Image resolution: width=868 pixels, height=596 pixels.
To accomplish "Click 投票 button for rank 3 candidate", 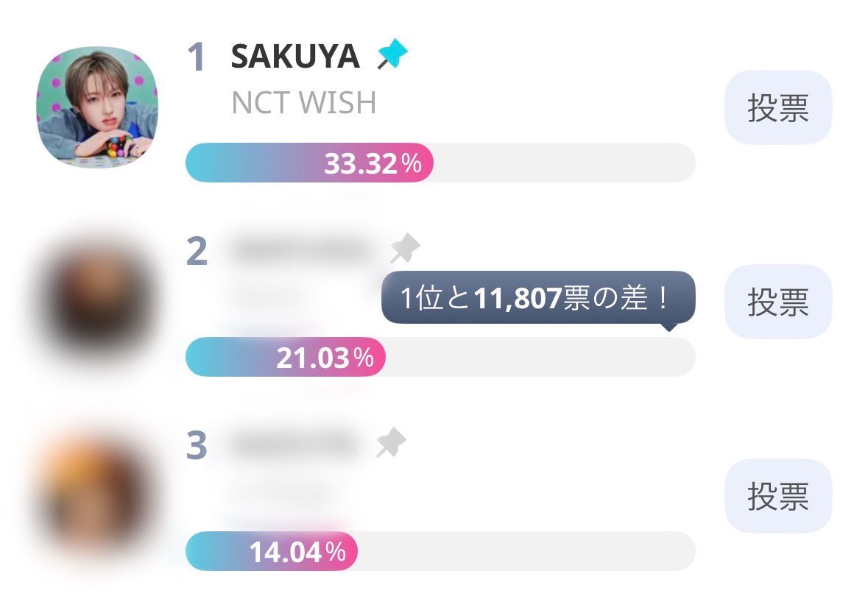I will pos(777,496).
